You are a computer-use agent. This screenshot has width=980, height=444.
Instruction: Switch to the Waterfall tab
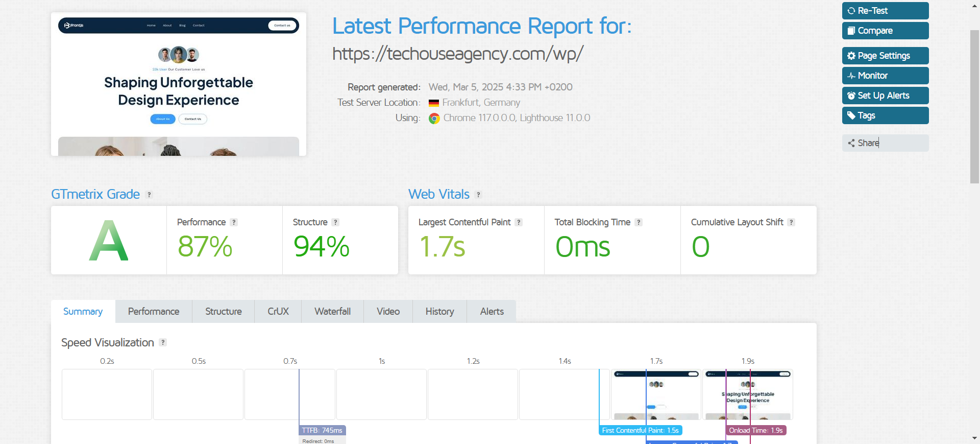tap(332, 312)
